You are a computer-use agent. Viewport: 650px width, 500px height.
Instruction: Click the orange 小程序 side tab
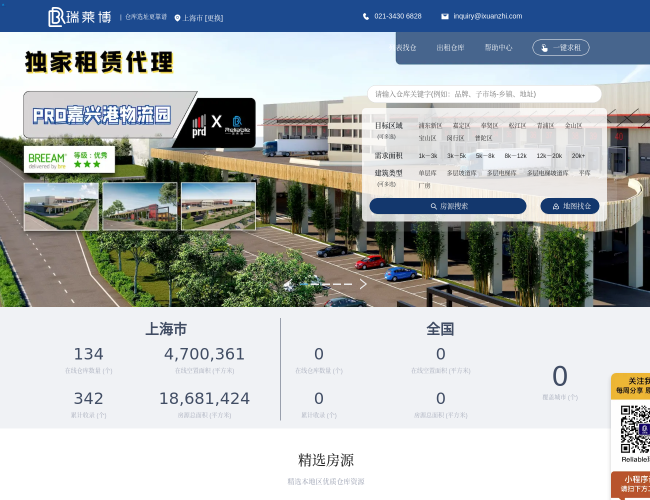631,485
